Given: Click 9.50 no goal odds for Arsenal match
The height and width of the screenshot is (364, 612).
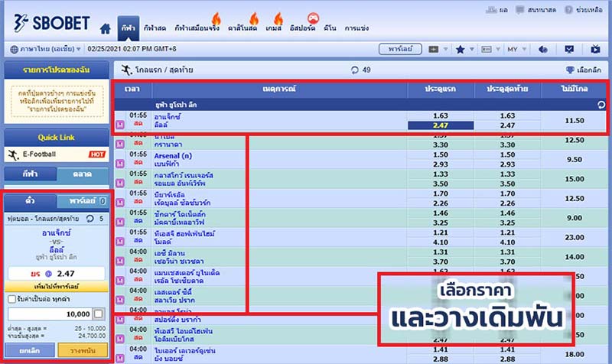Looking at the screenshot, I should coord(575,160).
